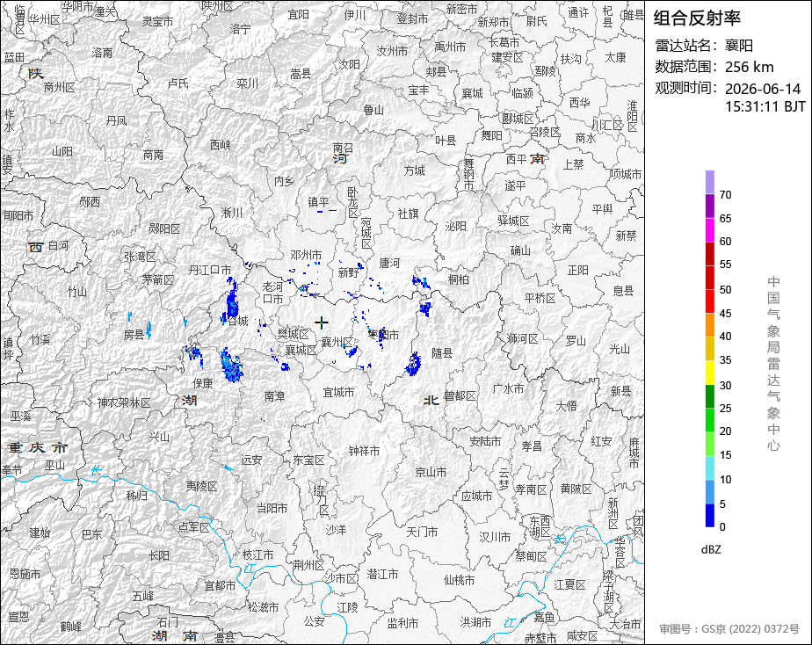
Task: Click the 唐河 map label
Action: [x=389, y=263]
